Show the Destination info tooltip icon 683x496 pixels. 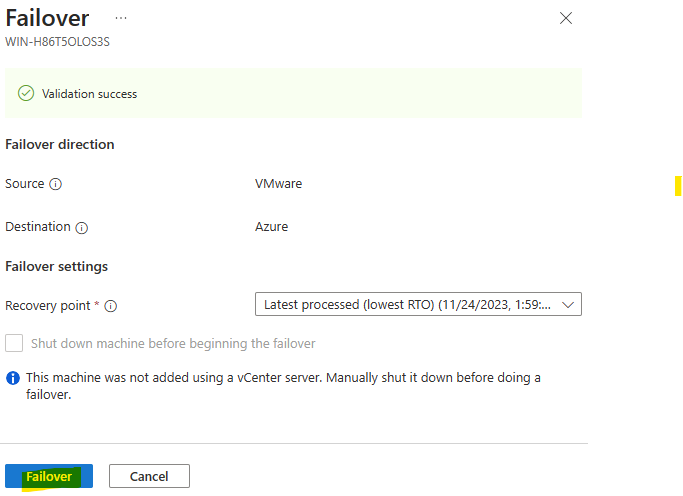tap(81, 227)
